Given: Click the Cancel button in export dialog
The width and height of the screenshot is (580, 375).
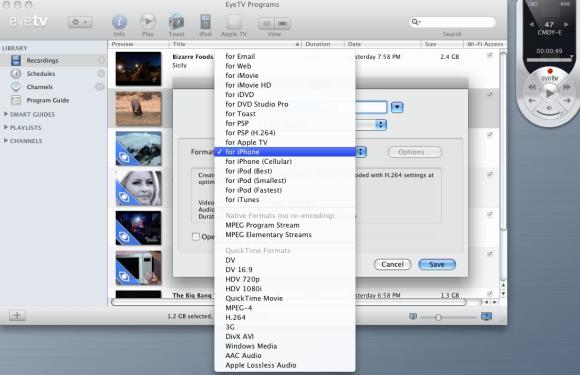Looking at the screenshot, I should [x=392, y=264].
